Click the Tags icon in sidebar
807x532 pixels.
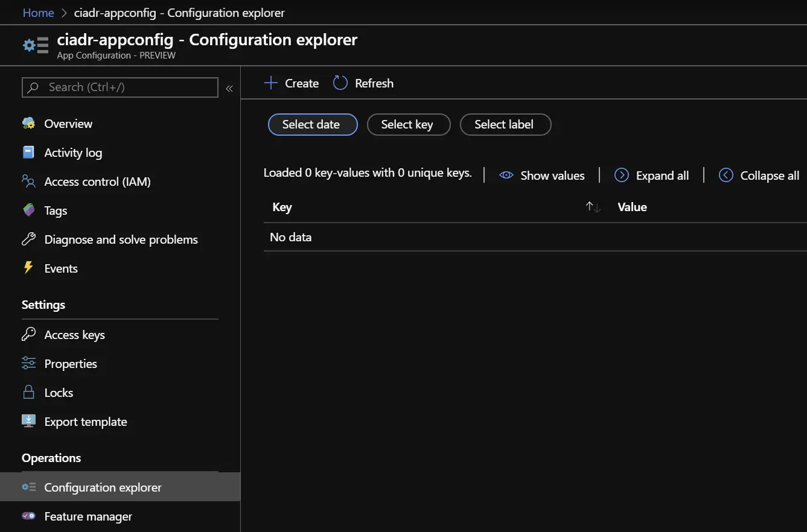click(x=28, y=211)
